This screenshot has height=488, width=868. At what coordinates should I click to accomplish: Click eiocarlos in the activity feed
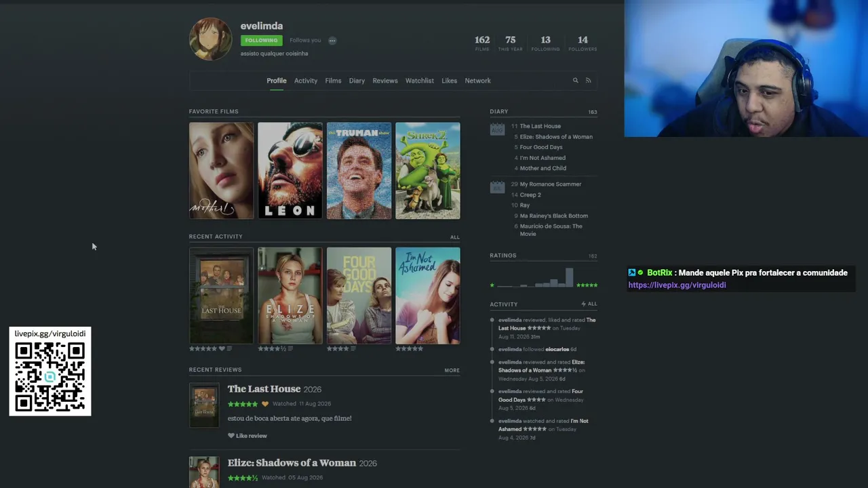point(557,350)
